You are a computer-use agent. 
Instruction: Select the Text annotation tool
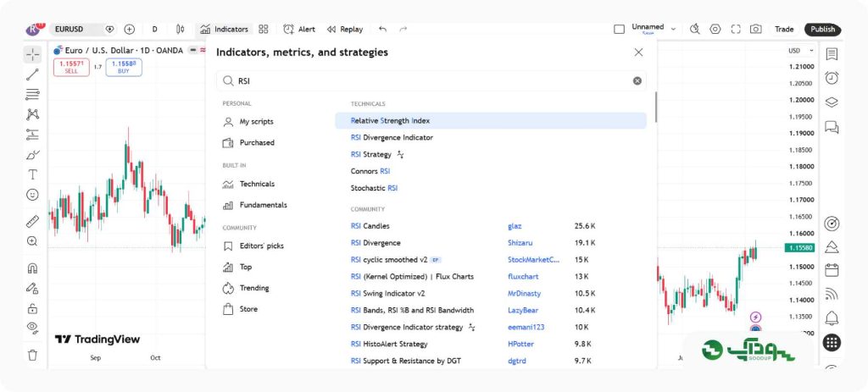tap(33, 174)
